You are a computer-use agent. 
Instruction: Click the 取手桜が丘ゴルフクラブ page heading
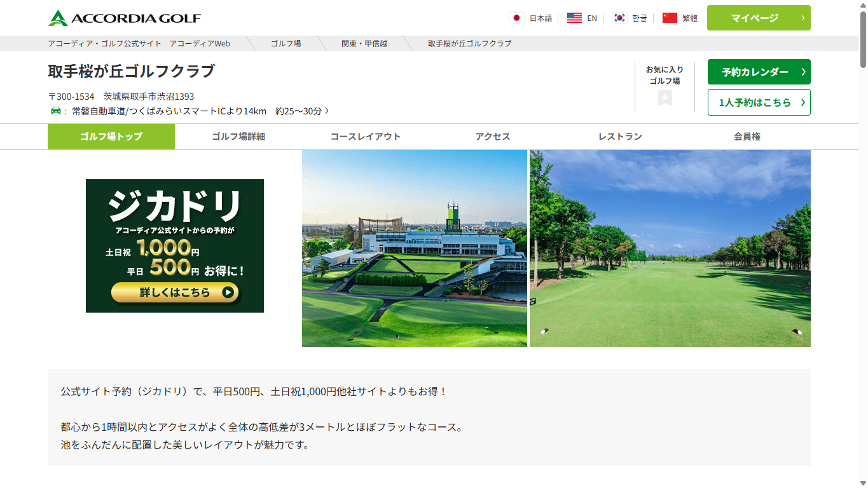click(132, 71)
